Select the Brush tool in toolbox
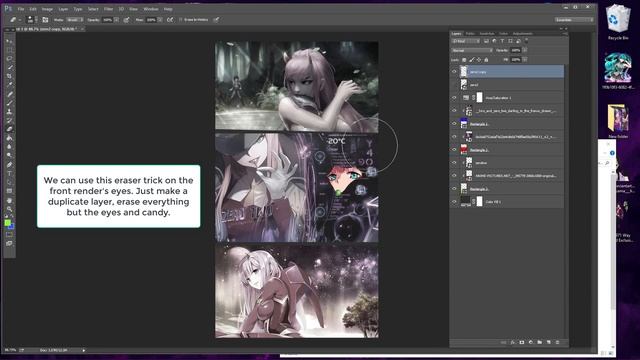Image resolution: width=640 pixels, height=360 pixels. 9,103
